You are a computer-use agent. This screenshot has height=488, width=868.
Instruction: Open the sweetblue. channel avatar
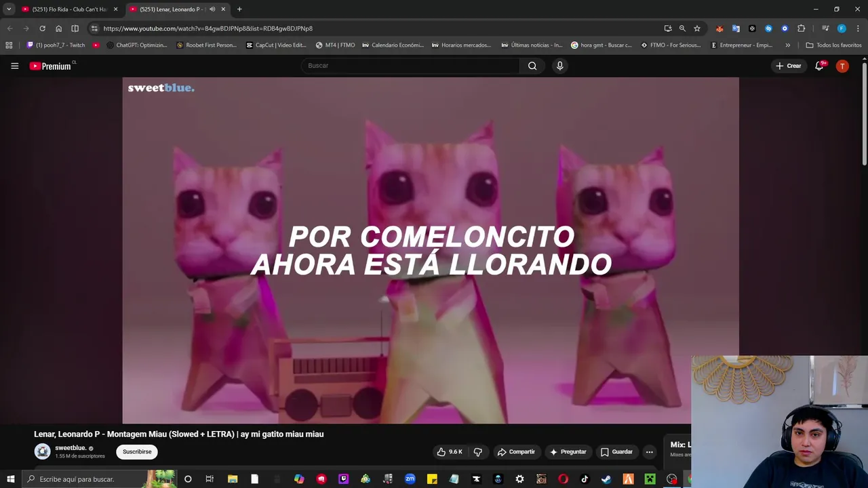43,451
